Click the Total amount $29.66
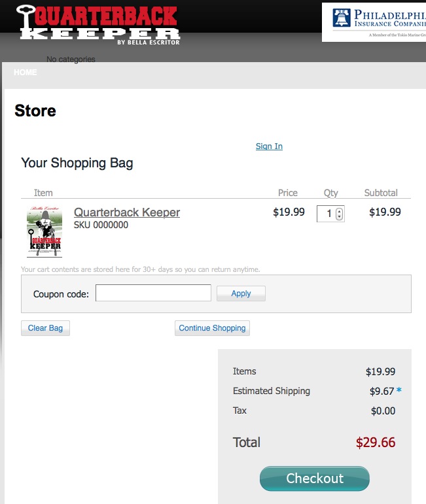 (376, 443)
